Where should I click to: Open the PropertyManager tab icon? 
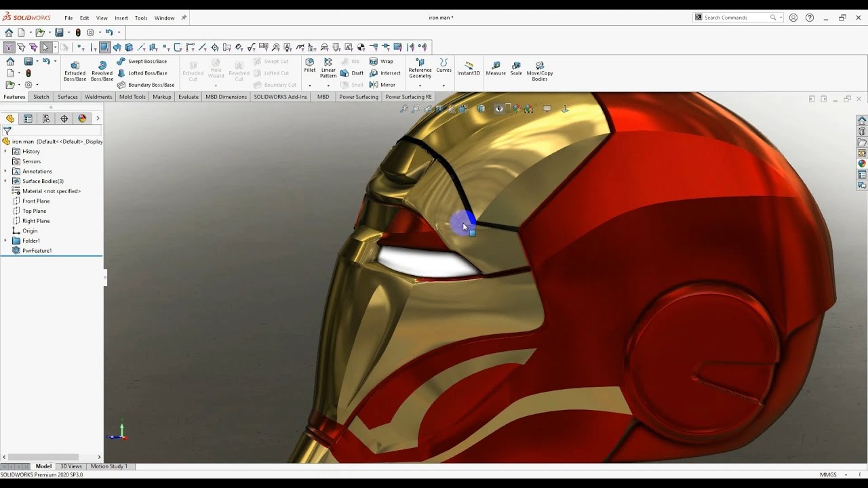(28, 119)
